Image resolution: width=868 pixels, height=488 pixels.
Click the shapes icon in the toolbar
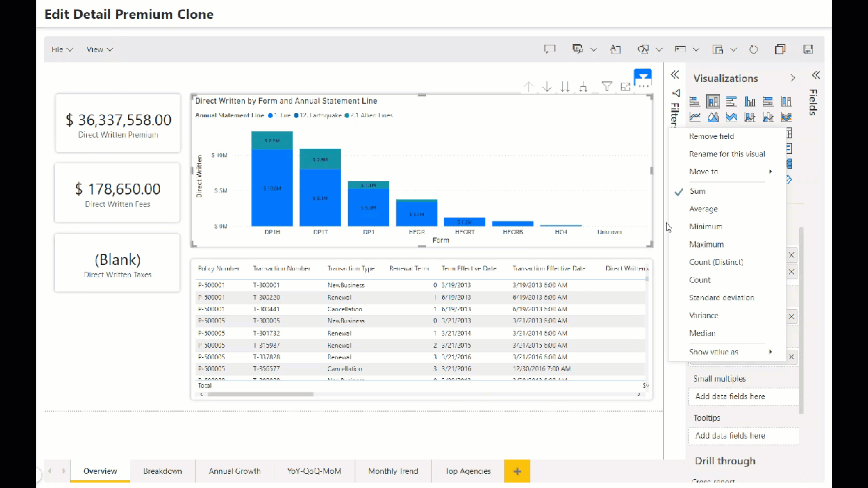tap(644, 49)
